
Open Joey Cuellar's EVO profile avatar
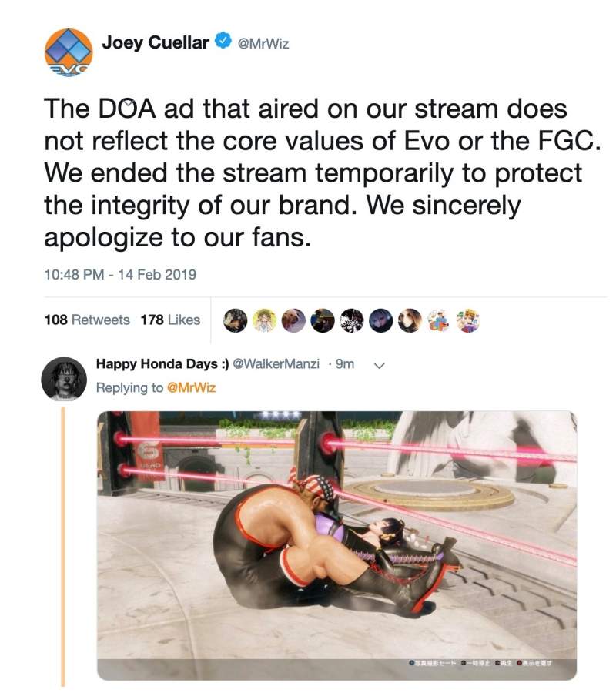[x=69, y=52]
